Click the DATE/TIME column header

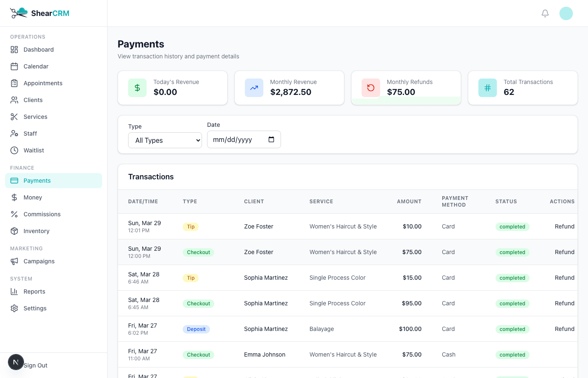point(143,202)
